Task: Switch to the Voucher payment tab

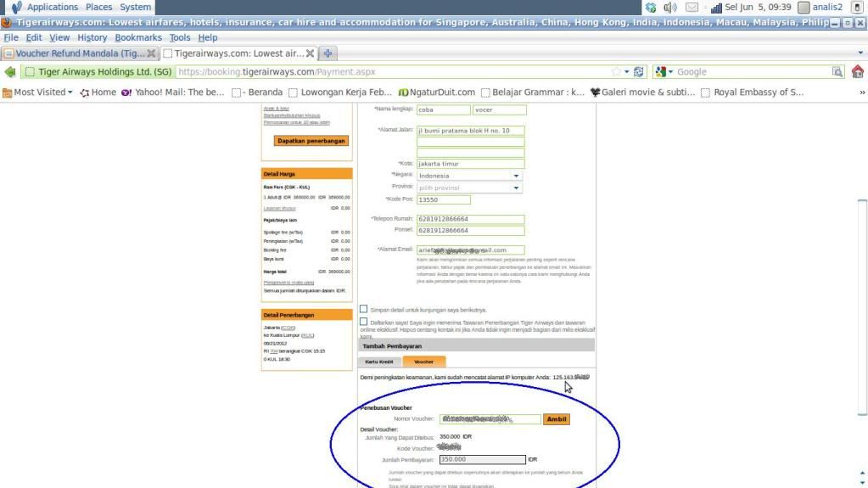Action: [x=424, y=362]
